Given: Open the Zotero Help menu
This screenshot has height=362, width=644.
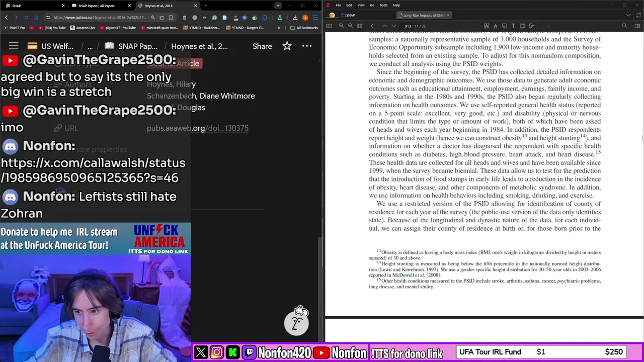Looking at the screenshot, I should 396,5.
